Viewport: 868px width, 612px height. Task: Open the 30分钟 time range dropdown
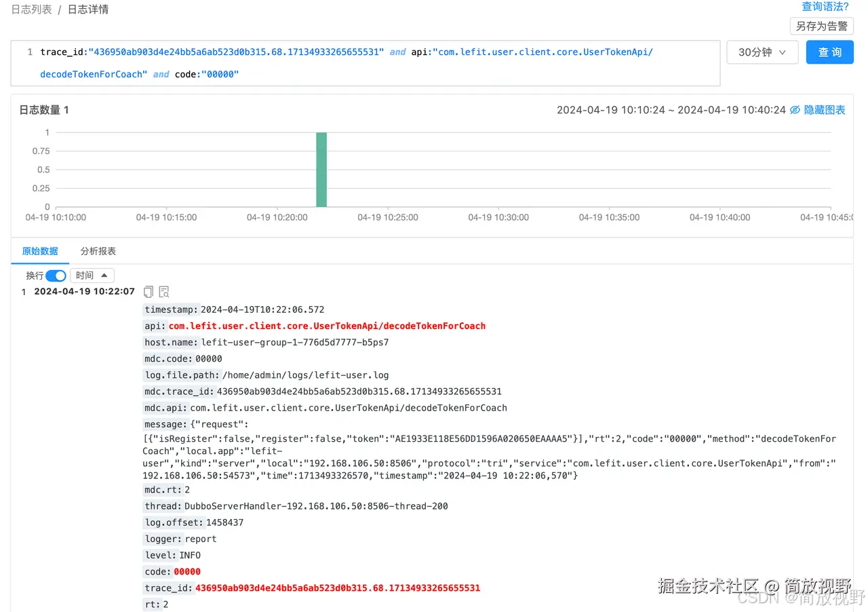click(x=762, y=52)
